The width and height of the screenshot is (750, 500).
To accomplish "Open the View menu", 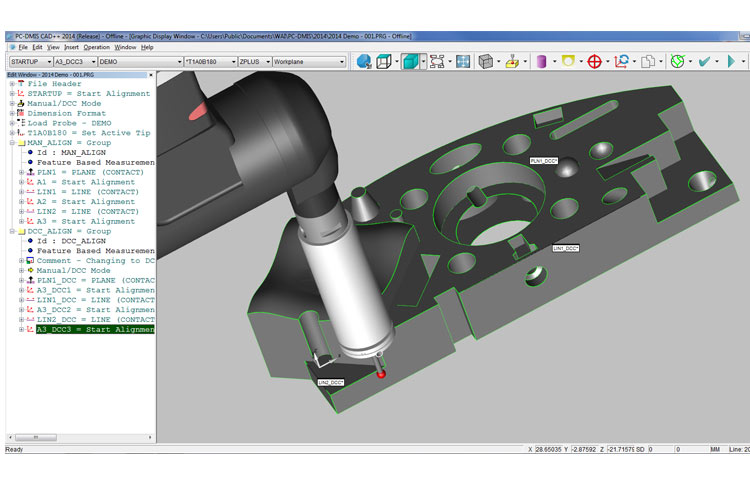I will 53,47.
